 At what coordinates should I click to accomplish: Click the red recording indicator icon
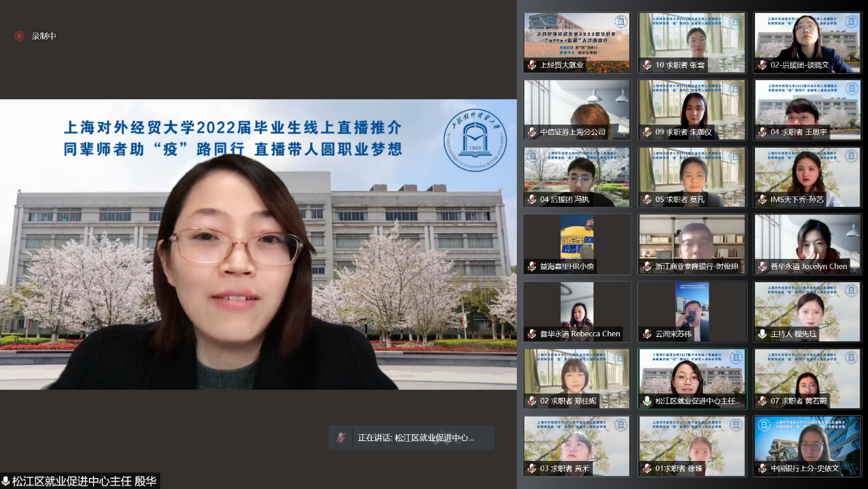(x=19, y=36)
